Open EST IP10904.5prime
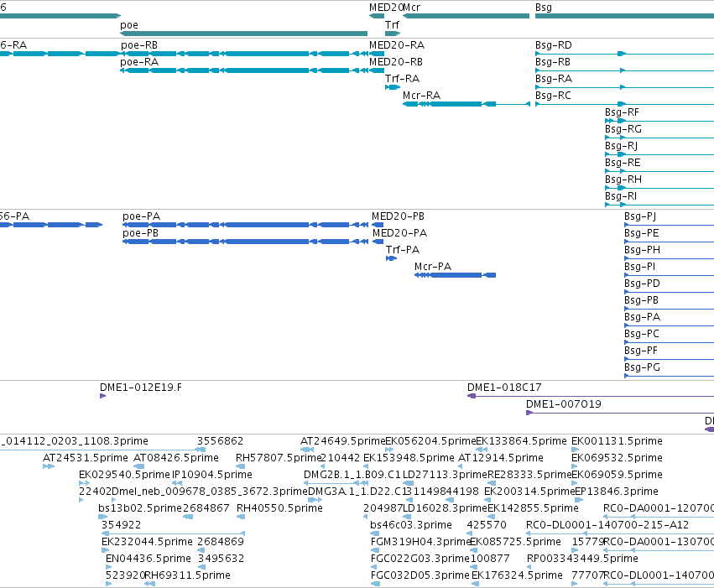Viewport: 714px width, 588px height. [212, 475]
